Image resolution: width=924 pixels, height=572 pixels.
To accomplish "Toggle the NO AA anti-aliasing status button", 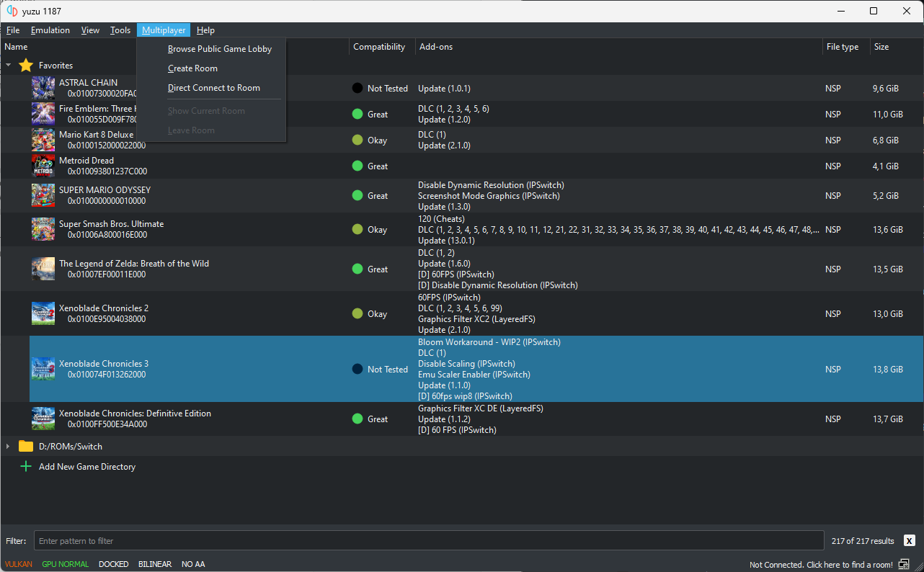I will click(193, 564).
